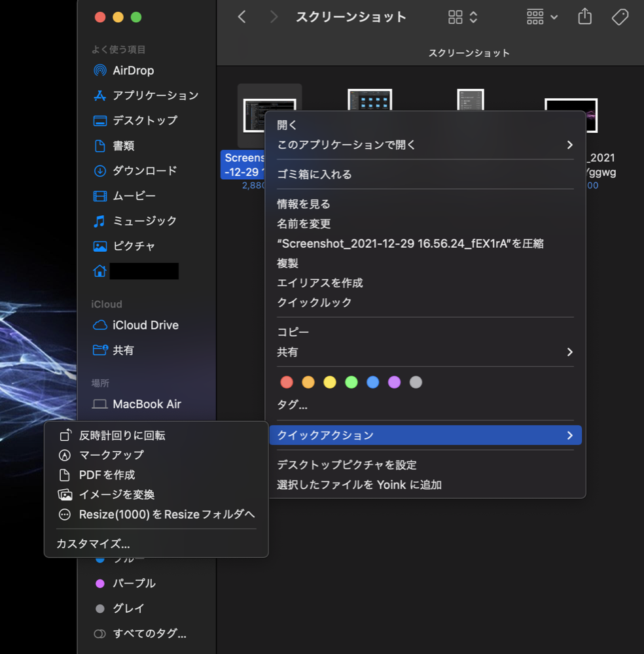Screen dimensions: 644x654
Task: Go forward with the toolbar forward arrow
Action: pos(274,17)
